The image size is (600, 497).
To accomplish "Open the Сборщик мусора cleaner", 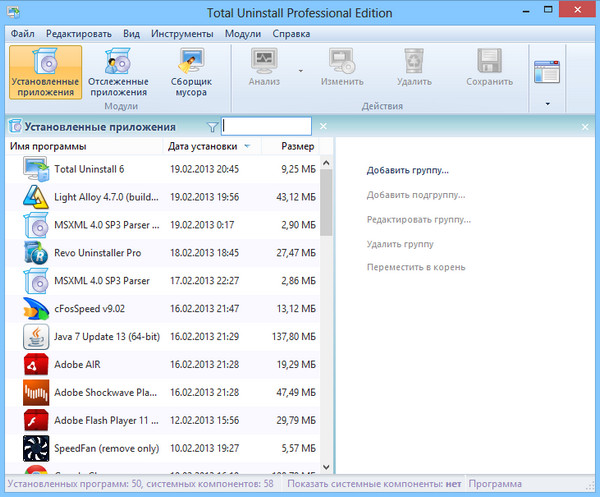I will (191, 72).
